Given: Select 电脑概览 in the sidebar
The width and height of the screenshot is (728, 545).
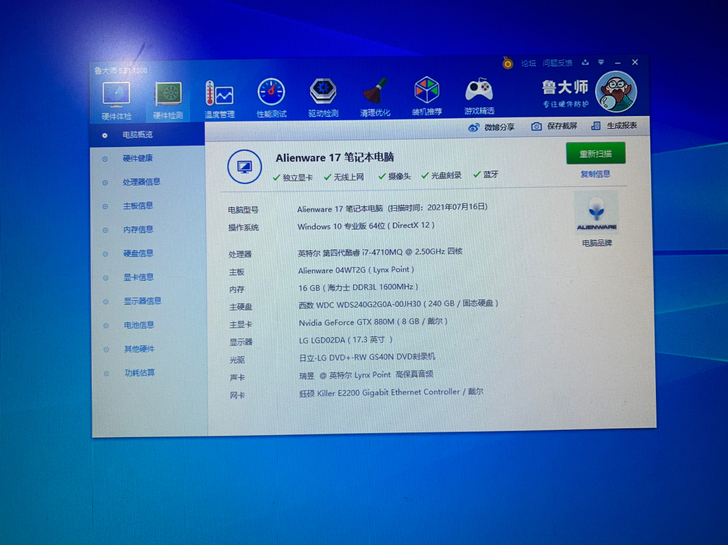Looking at the screenshot, I should (x=147, y=135).
